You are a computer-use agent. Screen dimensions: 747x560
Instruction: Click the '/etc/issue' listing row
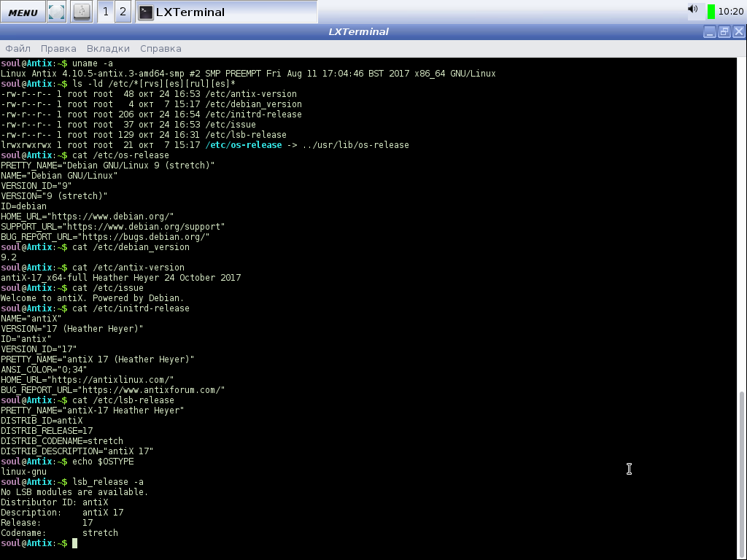[128, 125]
